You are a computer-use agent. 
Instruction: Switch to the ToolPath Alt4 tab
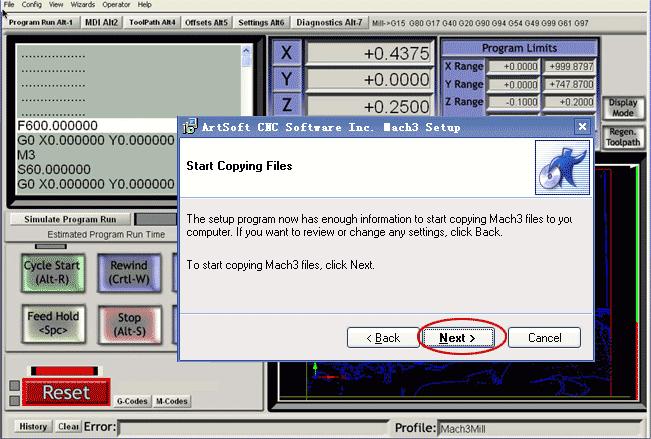click(x=152, y=22)
